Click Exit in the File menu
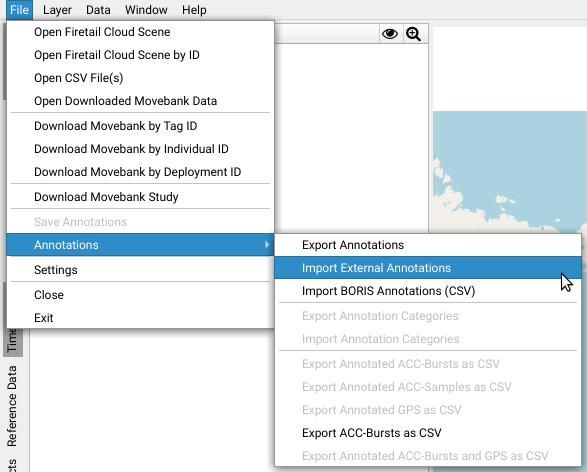Image resolution: width=587 pixels, height=472 pixels. point(140,317)
